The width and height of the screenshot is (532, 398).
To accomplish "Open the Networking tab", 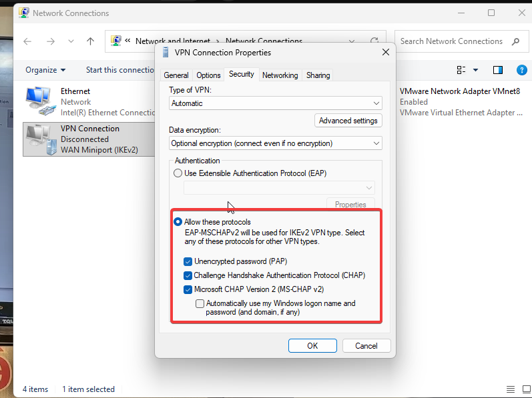I will (x=280, y=75).
